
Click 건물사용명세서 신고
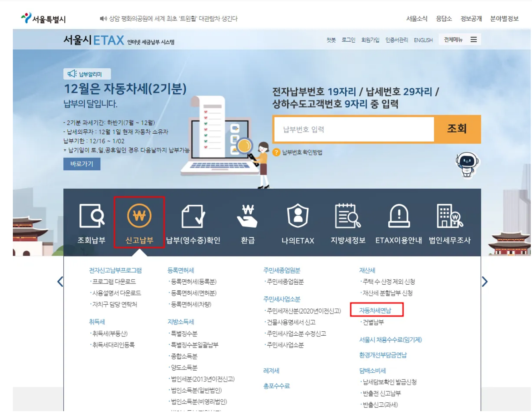(x=291, y=322)
